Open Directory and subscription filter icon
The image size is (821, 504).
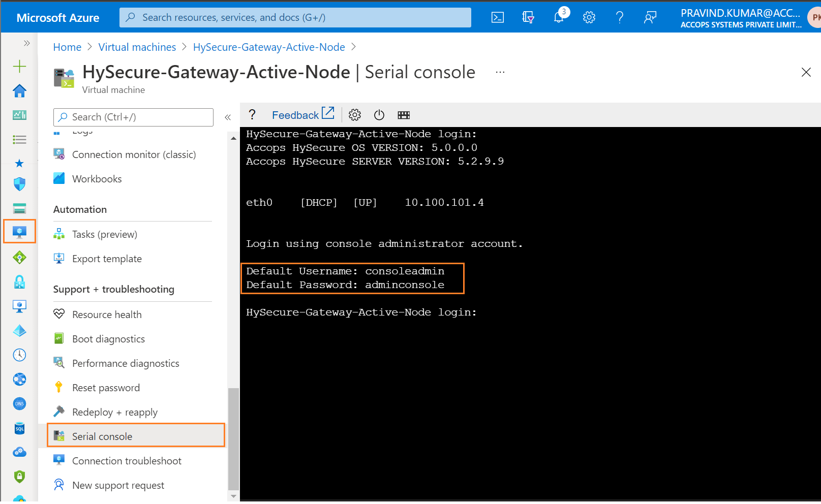tap(528, 17)
